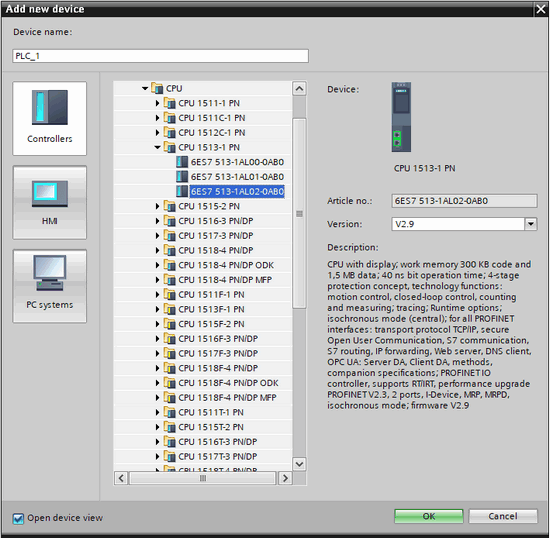
Task: Click the CPU 1518F-4 PN/DP folder icon
Action: (x=170, y=368)
